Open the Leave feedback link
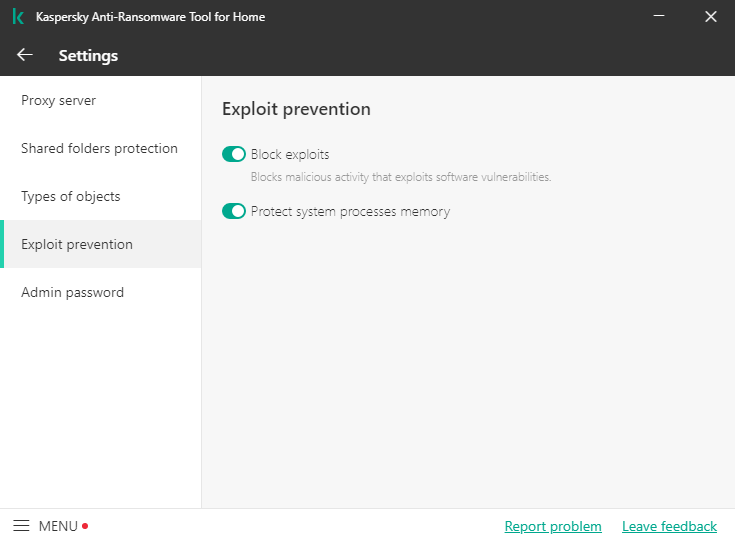 click(669, 526)
